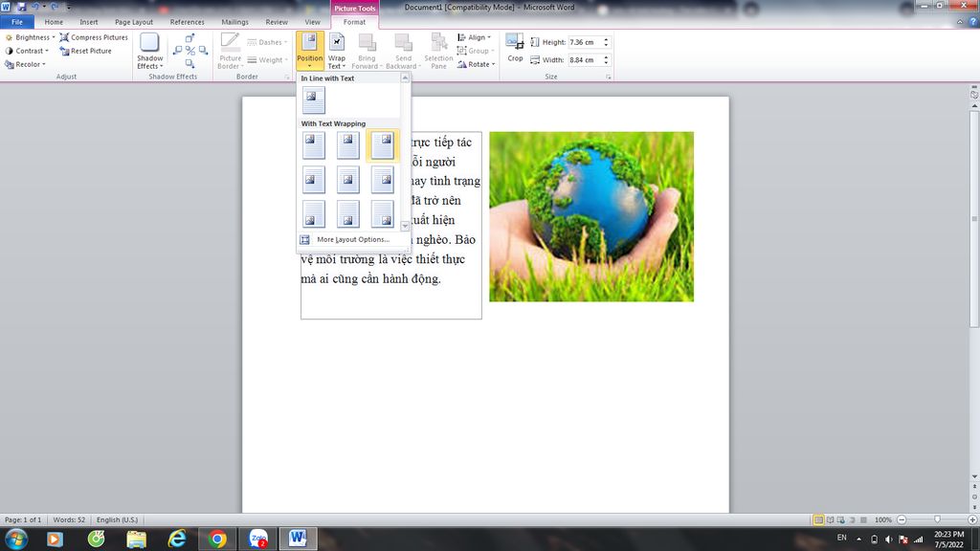Open the Rotate options
Image resolution: width=980 pixels, height=551 pixels.
click(477, 64)
